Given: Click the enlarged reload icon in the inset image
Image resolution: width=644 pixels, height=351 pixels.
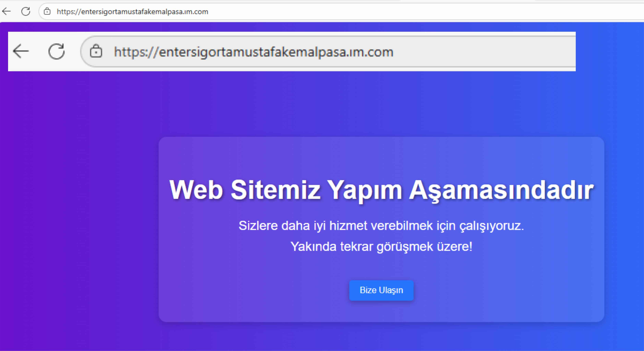Looking at the screenshot, I should pos(57,51).
